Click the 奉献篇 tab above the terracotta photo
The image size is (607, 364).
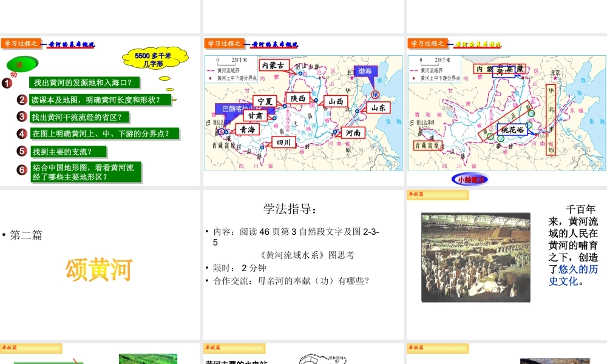coord(438,195)
